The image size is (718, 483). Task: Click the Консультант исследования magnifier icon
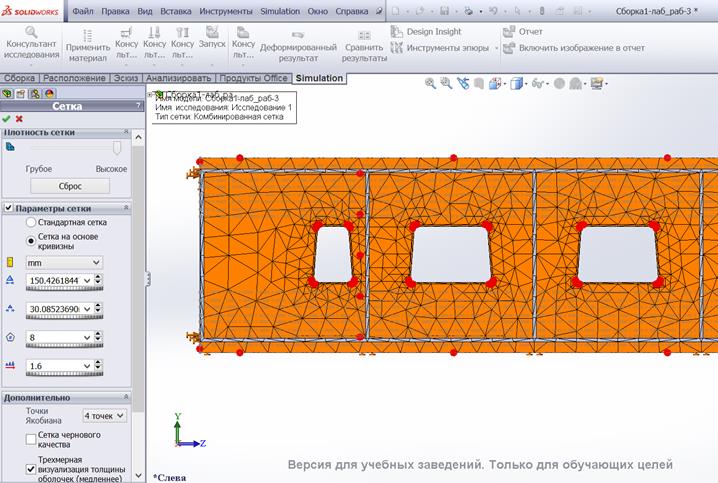[x=30, y=32]
